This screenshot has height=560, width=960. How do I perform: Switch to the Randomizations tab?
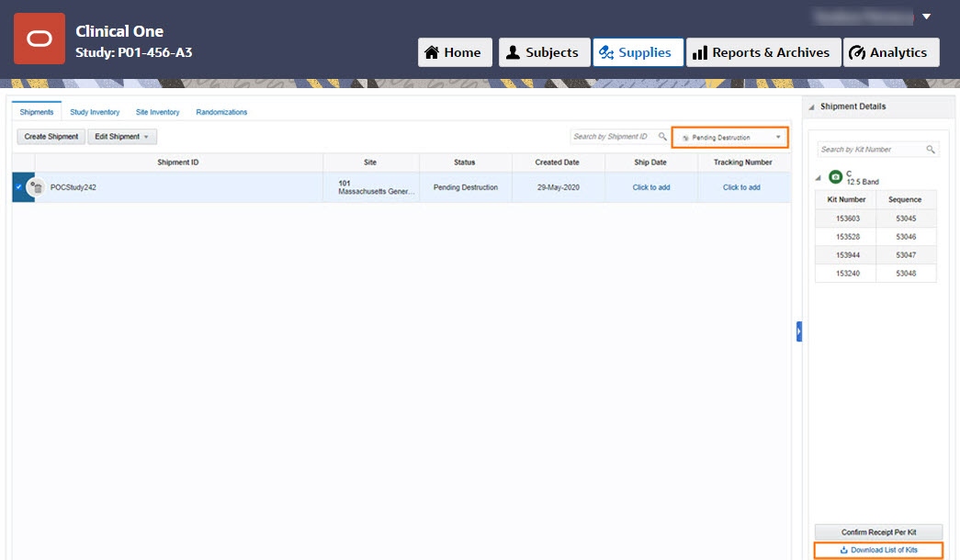[221, 112]
